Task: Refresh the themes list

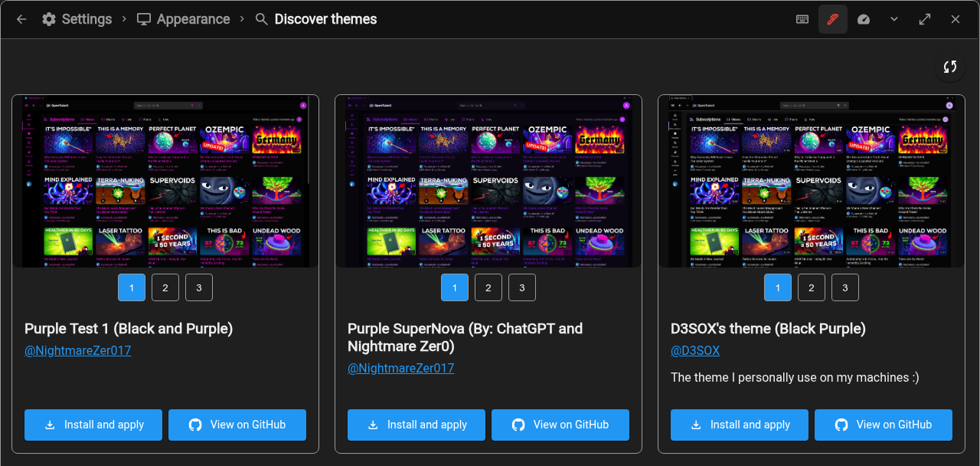Action: (950, 67)
